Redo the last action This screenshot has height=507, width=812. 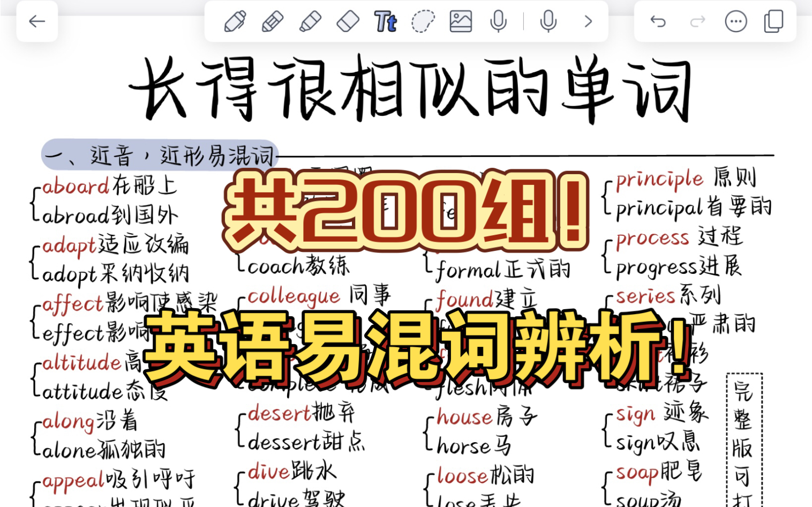point(697,21)
